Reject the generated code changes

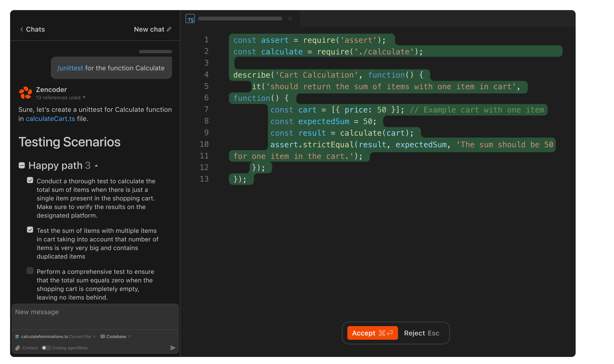pyautogui.click(x=422, y=333)
